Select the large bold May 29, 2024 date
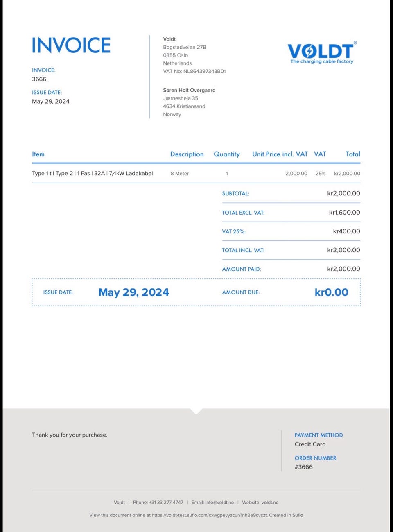 (134, 292)
